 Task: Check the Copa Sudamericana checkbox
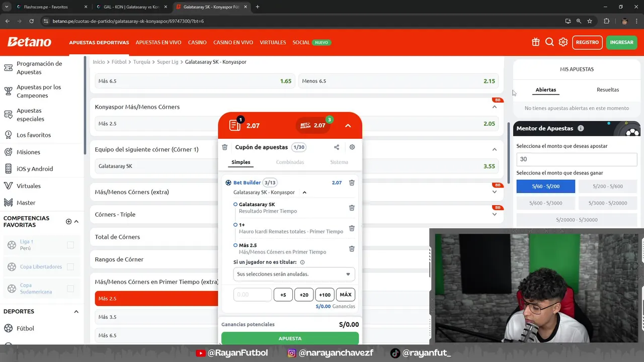70,289
